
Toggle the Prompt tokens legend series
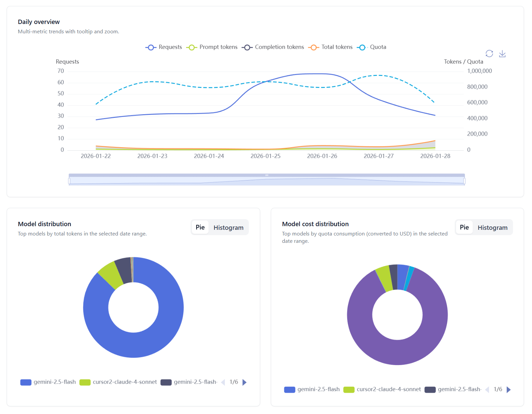tap(212, 47)
